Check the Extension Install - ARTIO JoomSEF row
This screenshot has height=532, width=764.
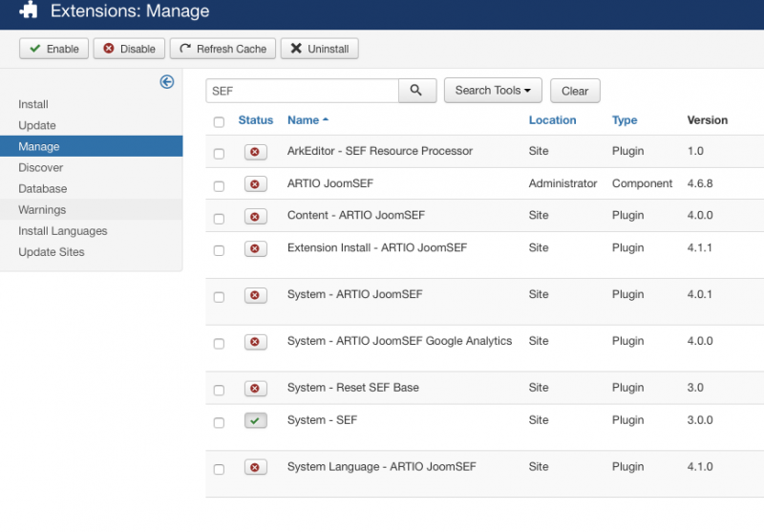click(x=220, y=250)
